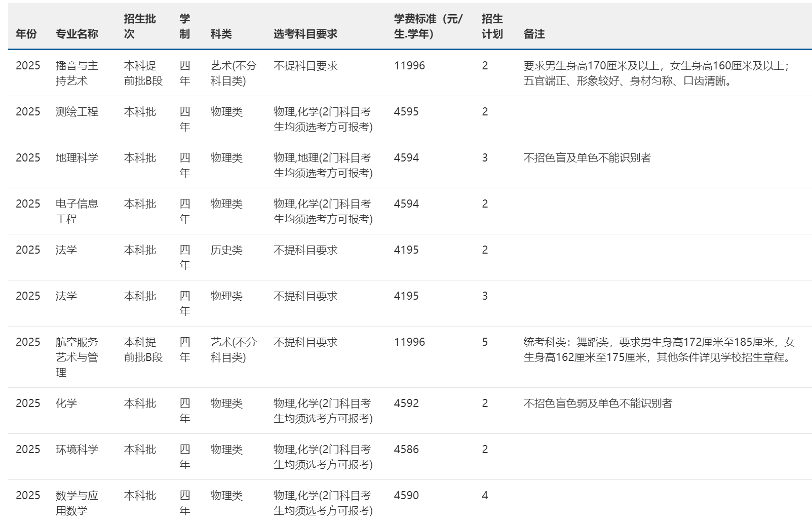Click the 年份 column header
Image resolution: width=812 pixels, height=526 pixels.
point(26,34)
